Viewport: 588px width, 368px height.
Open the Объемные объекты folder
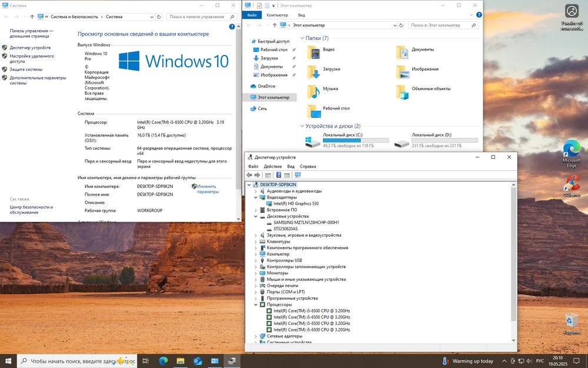pos(423,92)
